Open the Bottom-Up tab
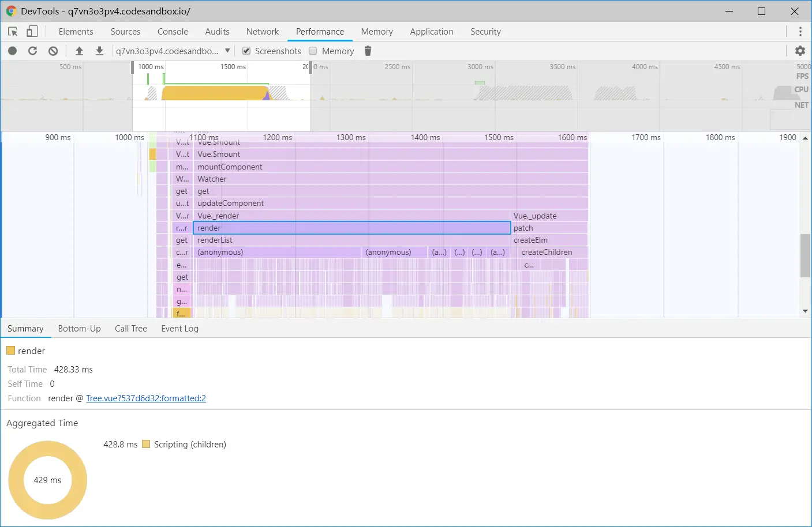 pyautogui.click(x=79, y=329)
